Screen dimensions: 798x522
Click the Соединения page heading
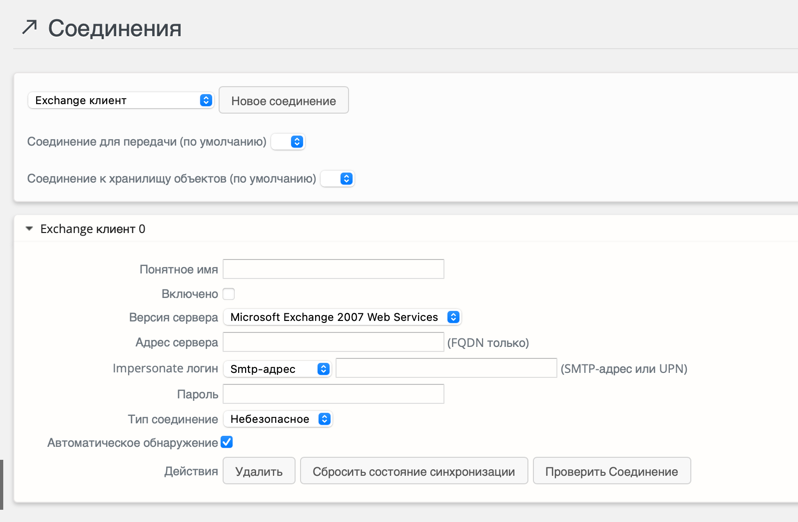pos(114,28)
